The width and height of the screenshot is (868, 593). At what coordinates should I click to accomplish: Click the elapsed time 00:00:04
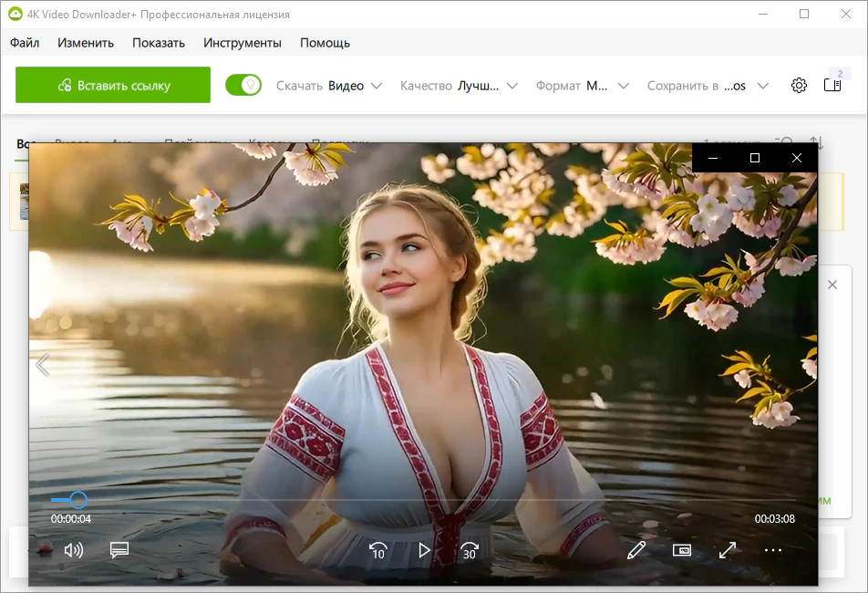[x=71, y=519]
